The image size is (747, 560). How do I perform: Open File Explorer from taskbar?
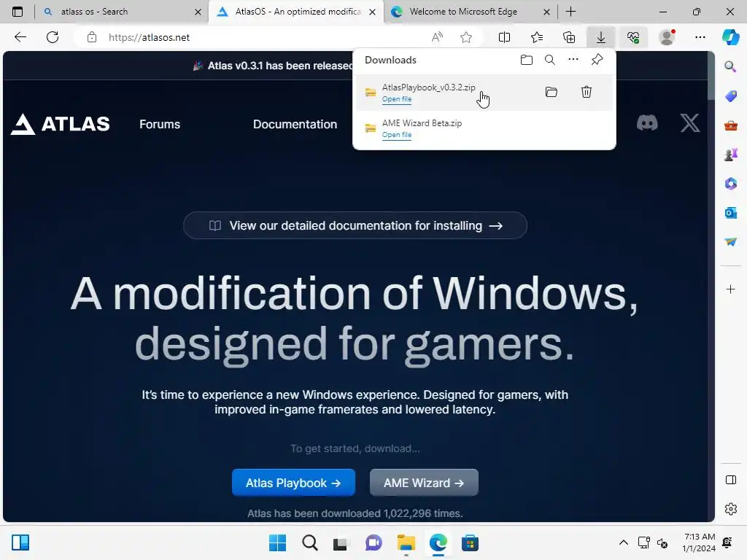pos(406,542)
